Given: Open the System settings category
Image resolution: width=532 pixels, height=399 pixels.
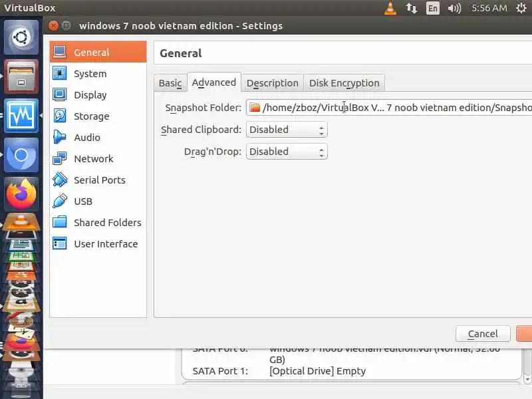Looking at the screenshot, I should [x=98, y=74].
